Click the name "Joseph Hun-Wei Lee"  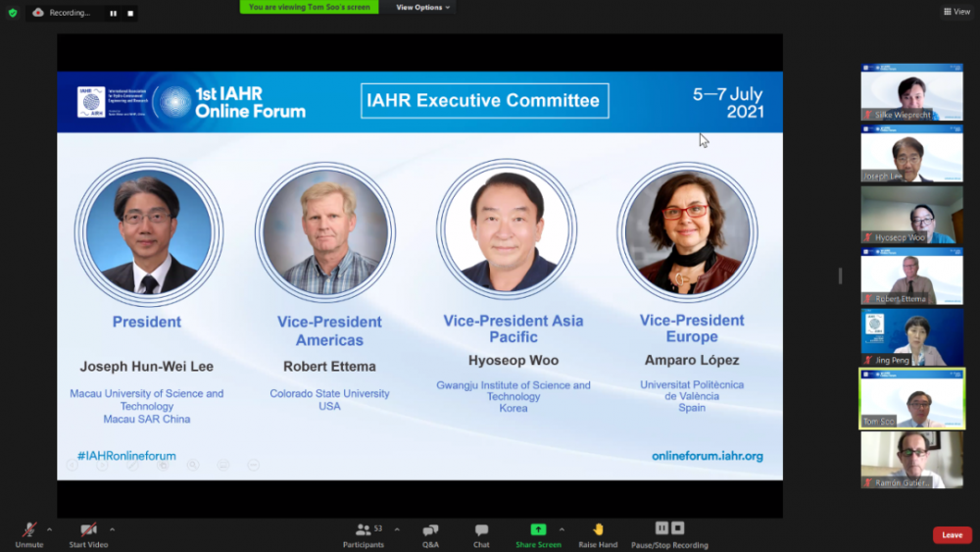point(146,367)
